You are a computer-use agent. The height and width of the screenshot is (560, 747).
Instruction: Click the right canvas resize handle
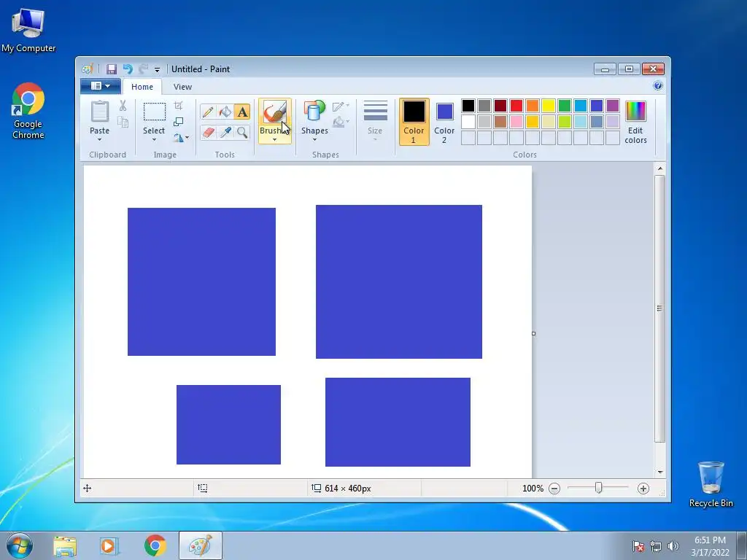(x=533, y=333)
